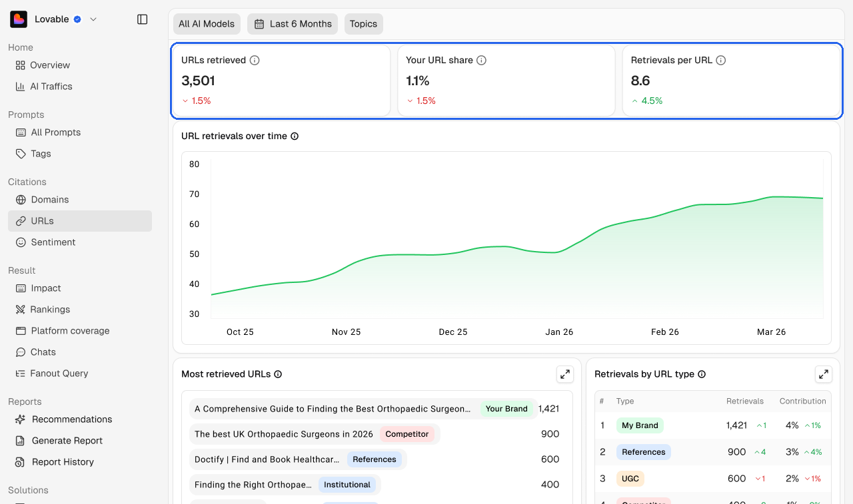Open the Comprehensive Guide Orthopaedic Surgeon URL
Viewport: 853px width, 504px height.
coord(332,409)
